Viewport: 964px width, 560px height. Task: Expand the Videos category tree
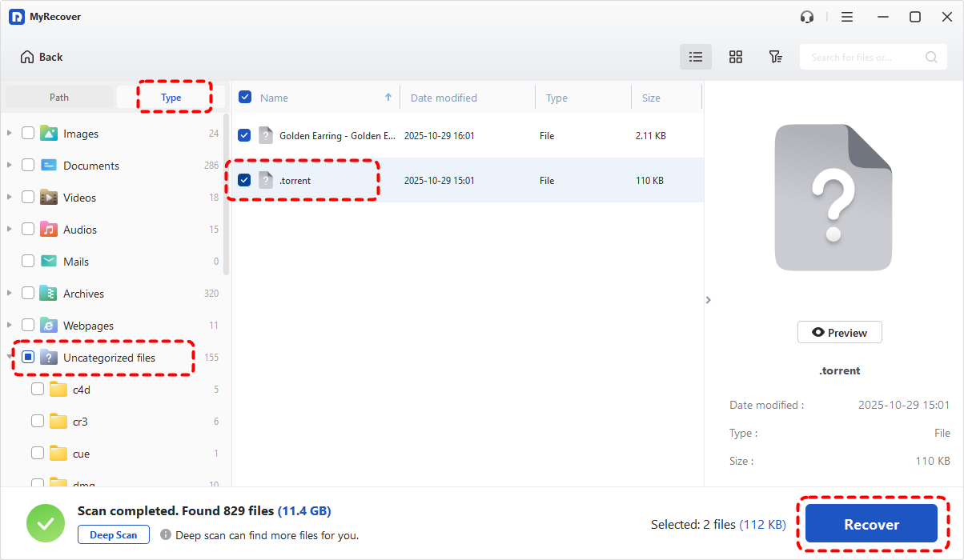point(10,198)
